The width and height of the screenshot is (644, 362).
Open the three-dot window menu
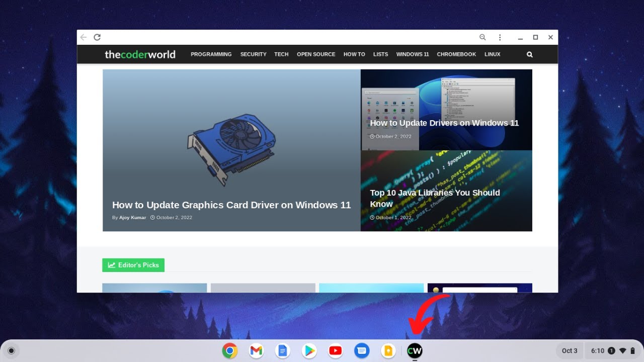[x=500, y=37]
